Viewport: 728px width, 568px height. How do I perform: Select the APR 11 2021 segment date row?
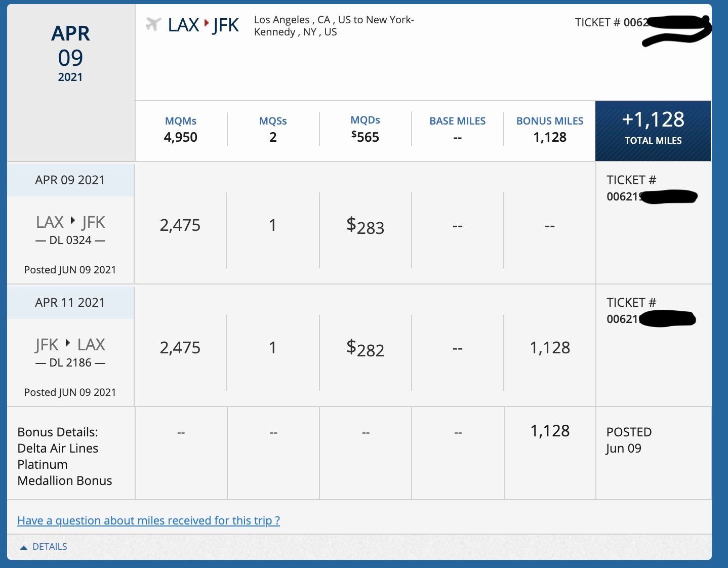pos(70,302)
